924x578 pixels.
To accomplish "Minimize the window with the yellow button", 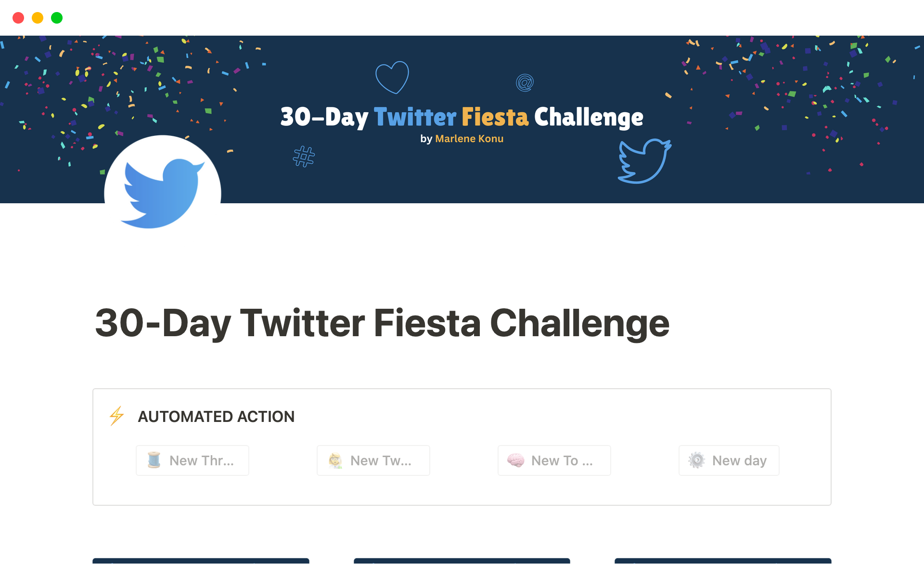I will 38,18.
